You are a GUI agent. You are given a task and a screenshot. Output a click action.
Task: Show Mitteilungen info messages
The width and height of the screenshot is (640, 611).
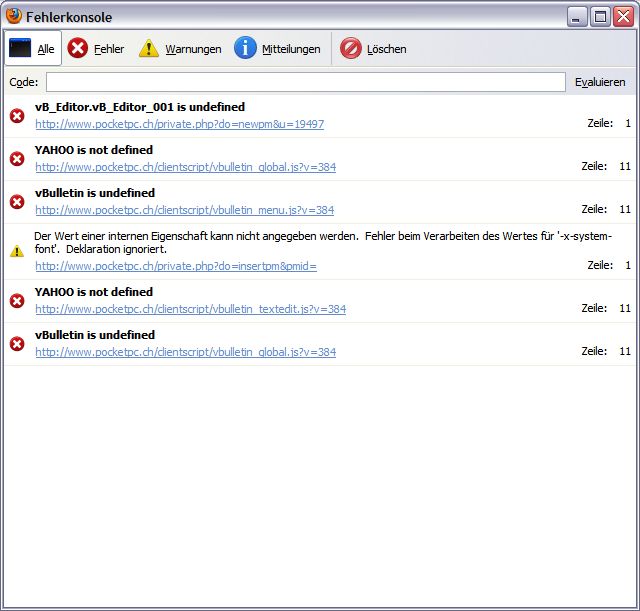[x=277, y=49]
